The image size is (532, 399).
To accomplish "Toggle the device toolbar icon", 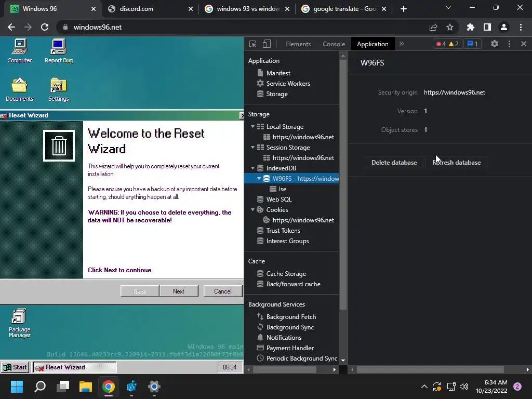I will [x=267, y=44].
